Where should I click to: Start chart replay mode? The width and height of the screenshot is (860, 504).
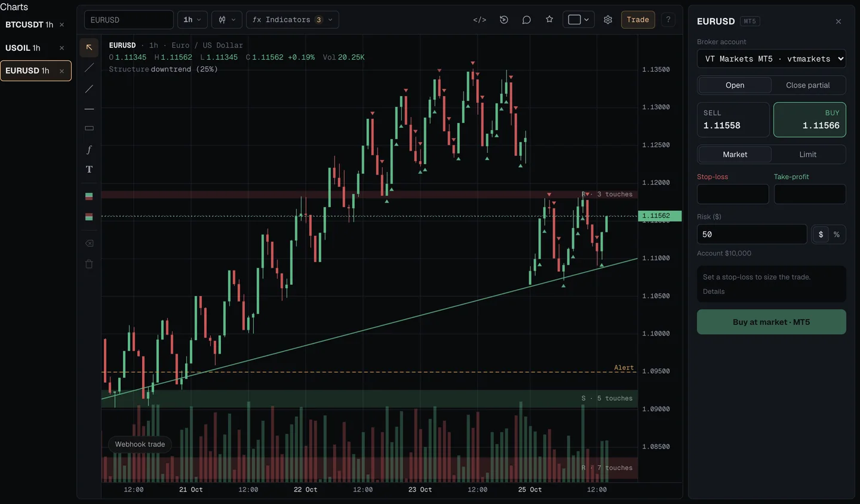coord(504,20)
